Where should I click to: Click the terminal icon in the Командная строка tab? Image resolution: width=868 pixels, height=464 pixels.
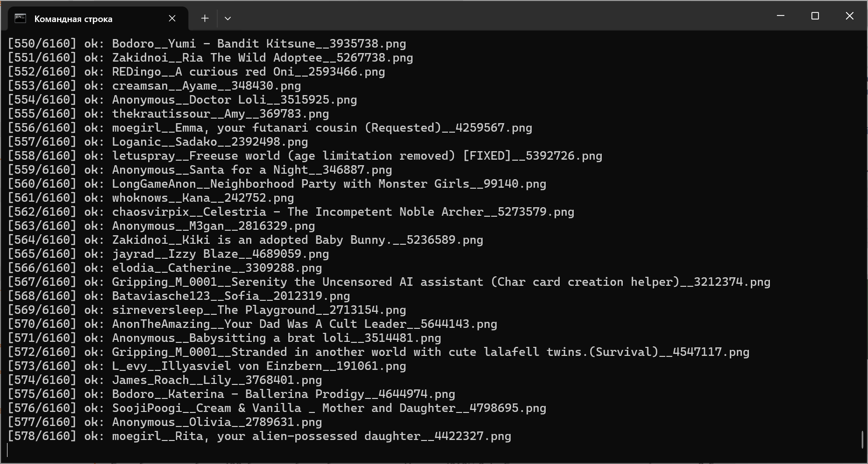tap(20, 19)
